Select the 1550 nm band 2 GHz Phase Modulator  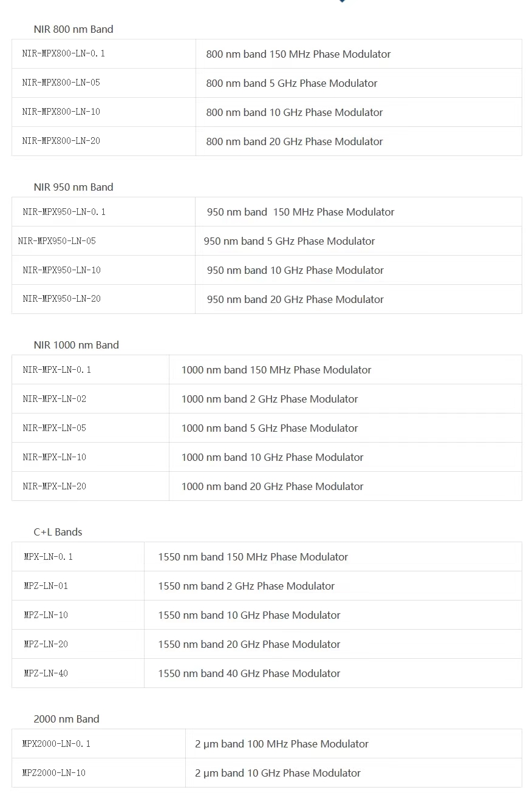(x=246, y=586)
